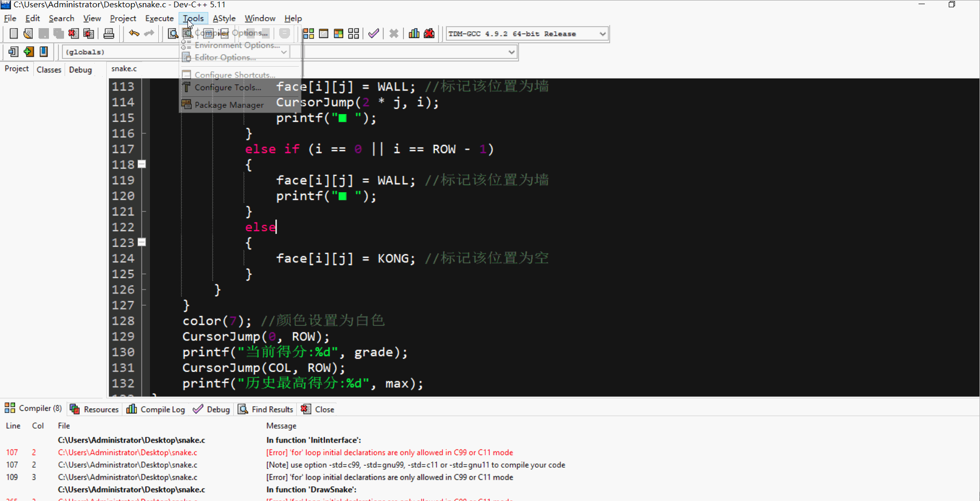The width and height of the screenshot is (980, 501).
Task: Select Package Manager in the Tools menu
Action: (228, 105)
